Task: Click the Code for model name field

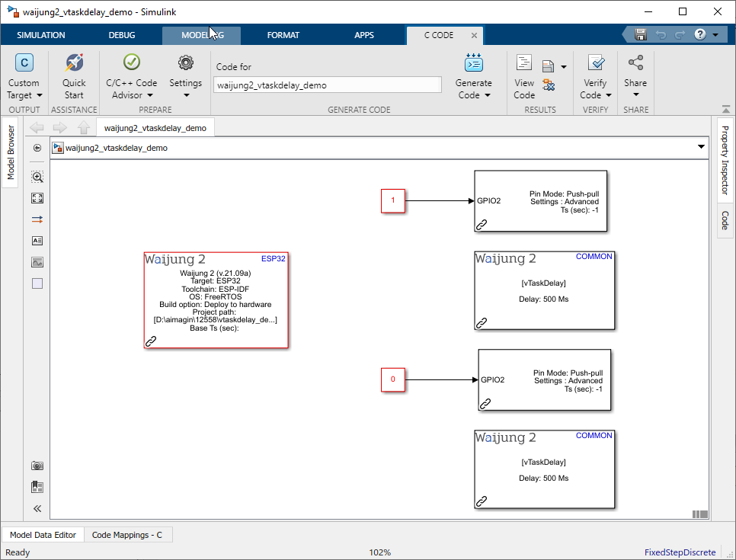Action: [328, 85]
